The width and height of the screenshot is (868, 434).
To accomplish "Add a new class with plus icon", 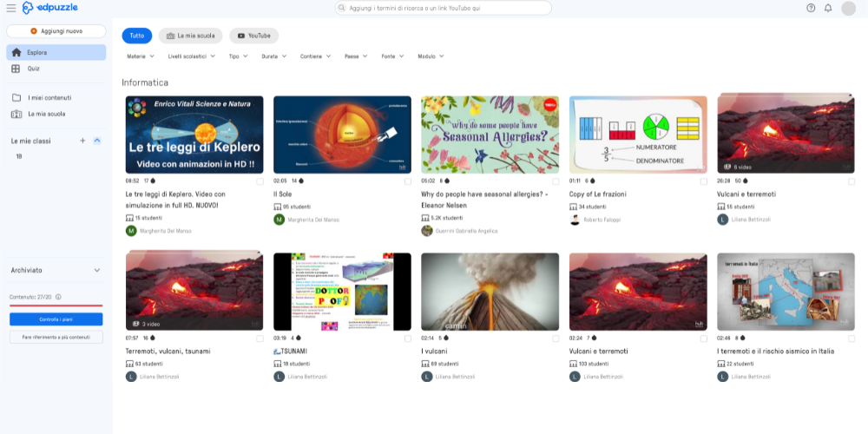I will 82,141.
